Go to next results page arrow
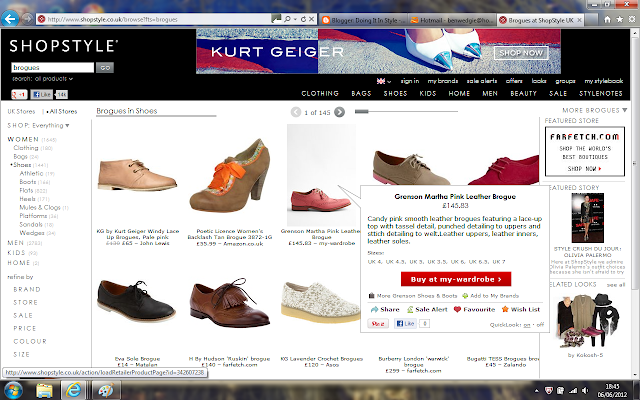 click(339, 112)
